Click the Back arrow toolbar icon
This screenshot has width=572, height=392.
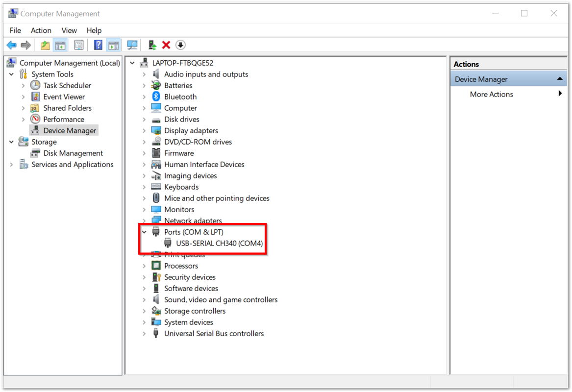pyautogui.click(x=12, y=45)
